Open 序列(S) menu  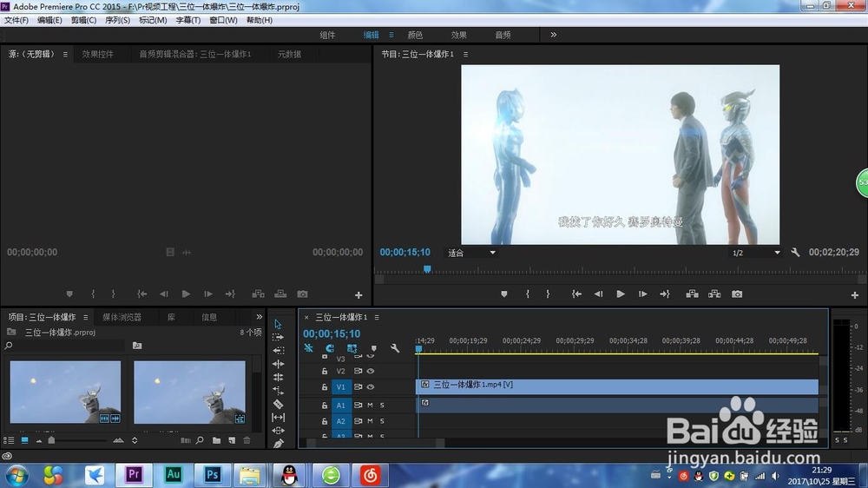pos(117,20)
